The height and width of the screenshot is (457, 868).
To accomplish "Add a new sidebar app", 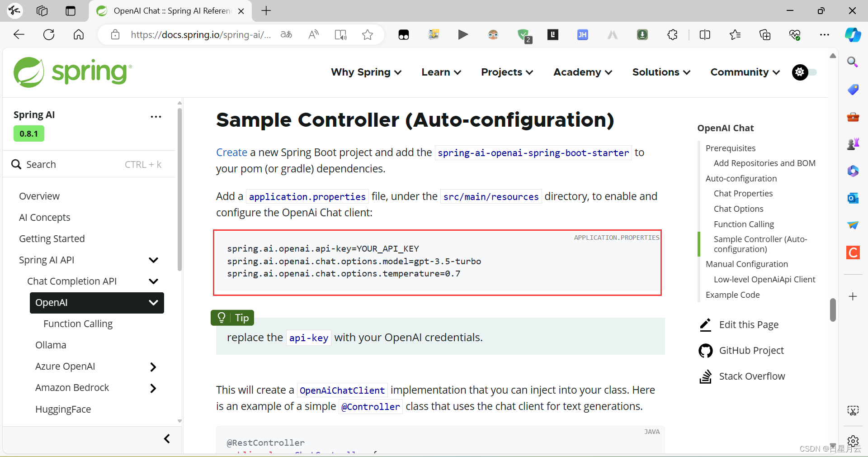I will pos(853,296).
